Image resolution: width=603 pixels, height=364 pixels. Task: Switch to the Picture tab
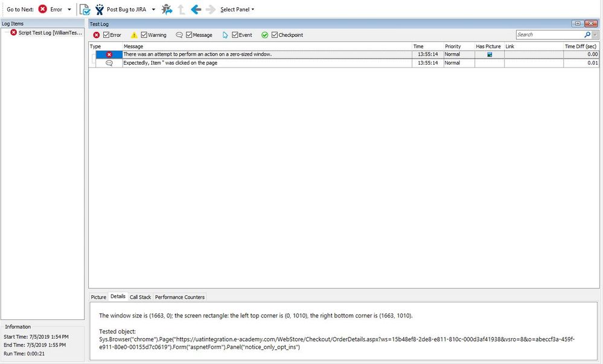tap(98, 297)
